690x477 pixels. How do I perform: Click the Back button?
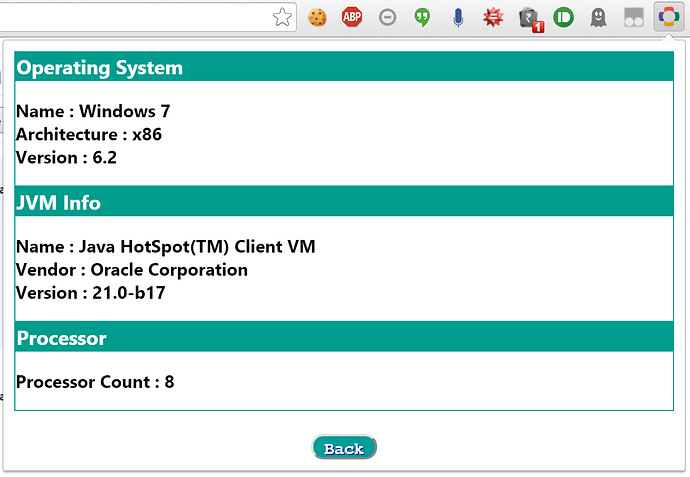pyautogui.click(x=344, y=447)
